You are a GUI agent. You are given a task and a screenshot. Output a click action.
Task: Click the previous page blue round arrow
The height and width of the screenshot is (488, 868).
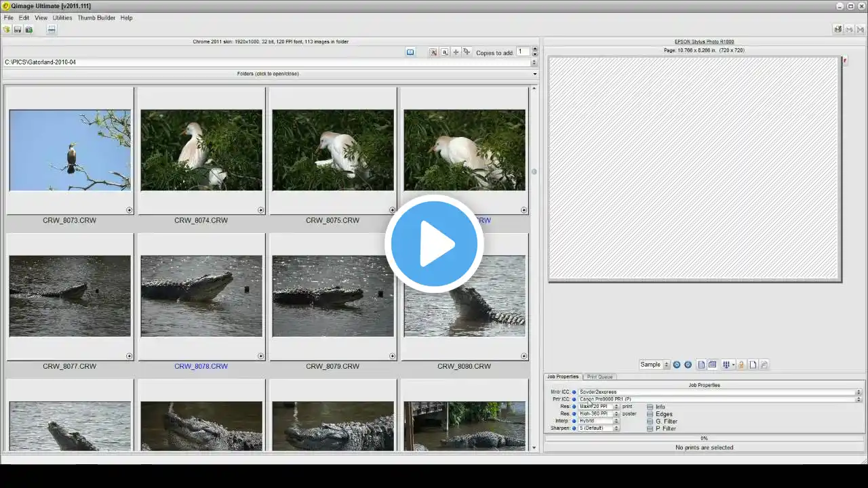click(x=677, y=365)
